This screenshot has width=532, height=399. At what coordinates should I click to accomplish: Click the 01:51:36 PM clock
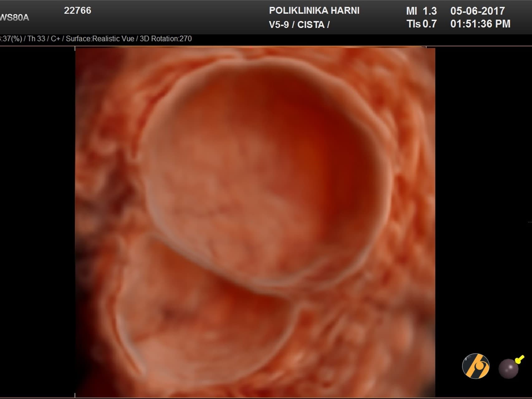pyautogui.click(x=480, y=24)
